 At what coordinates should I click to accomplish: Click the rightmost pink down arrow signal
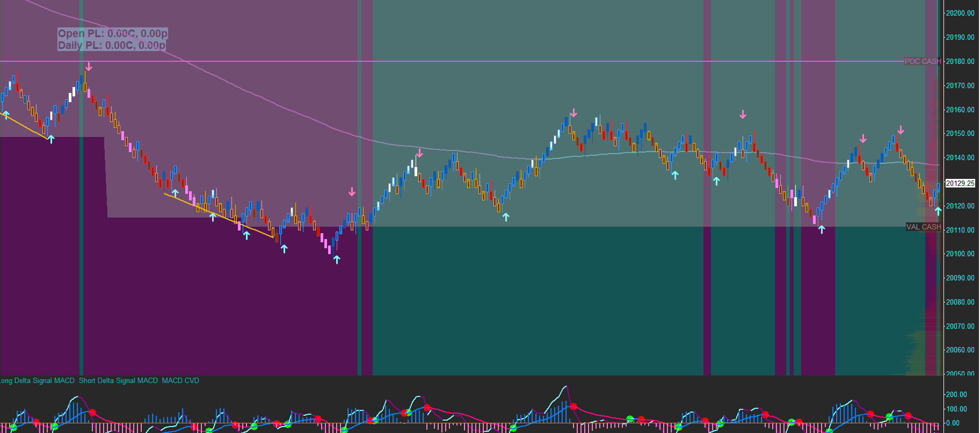click(901, 130)
